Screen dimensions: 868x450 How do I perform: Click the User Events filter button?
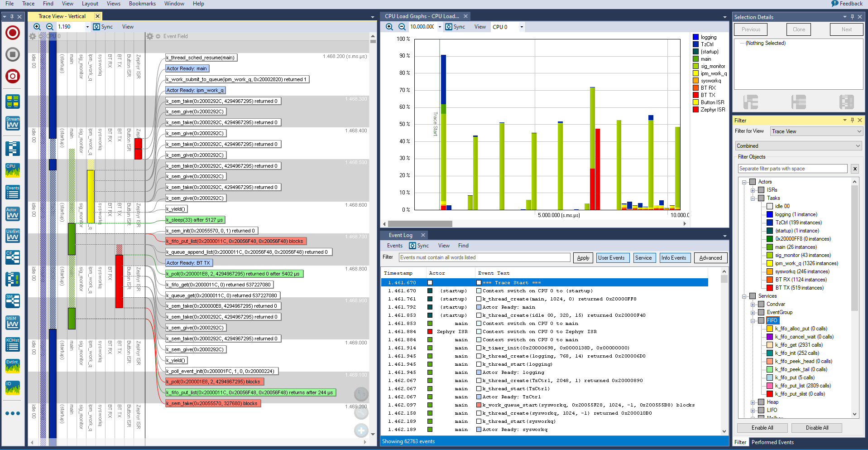pos(611,258)
